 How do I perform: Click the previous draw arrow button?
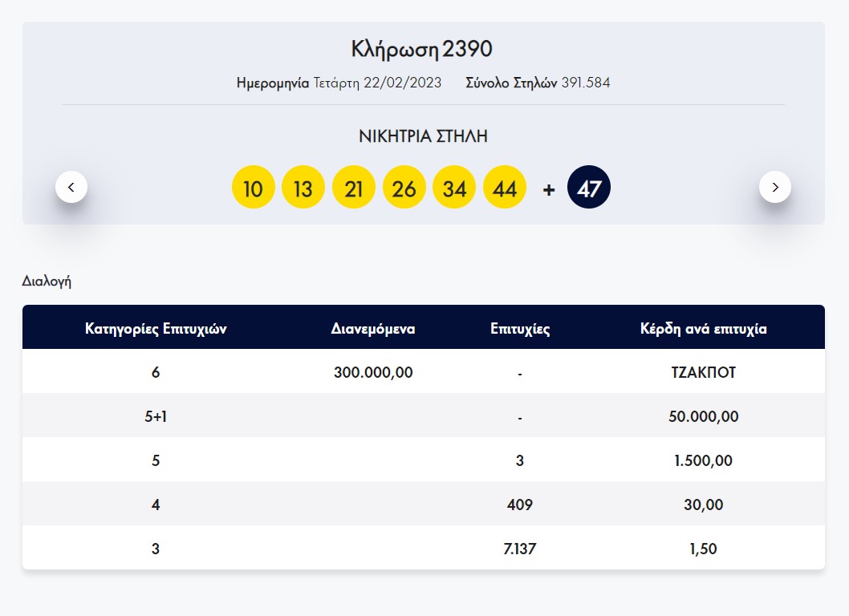point(71,187)
